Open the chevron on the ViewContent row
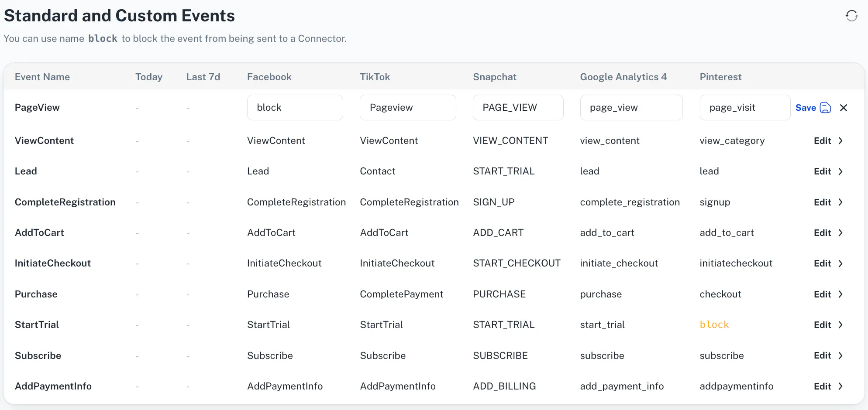Image resolution: width=868 pixels, height=410 pixels. pyautogui.click(x=840, y=141)
